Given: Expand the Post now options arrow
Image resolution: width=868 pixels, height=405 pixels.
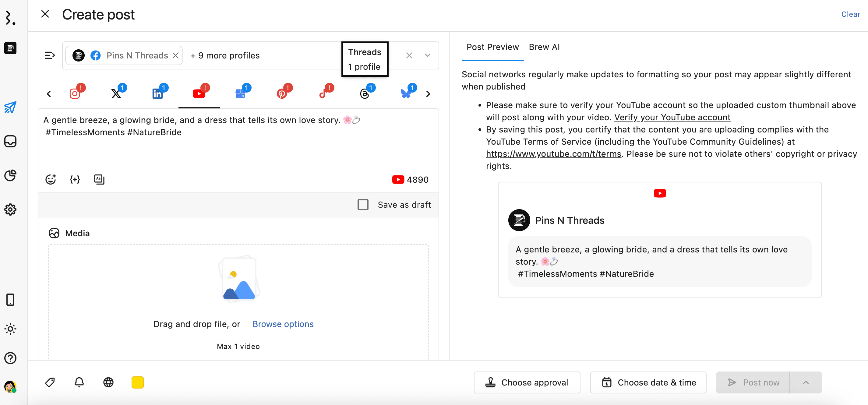Looking at the screenshot, I should coord(805,382).
